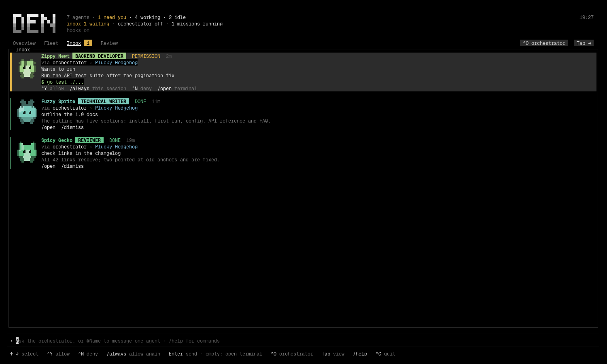Click the footer '^Y allow' hint
607x364 pixels.
pos(58,354)
